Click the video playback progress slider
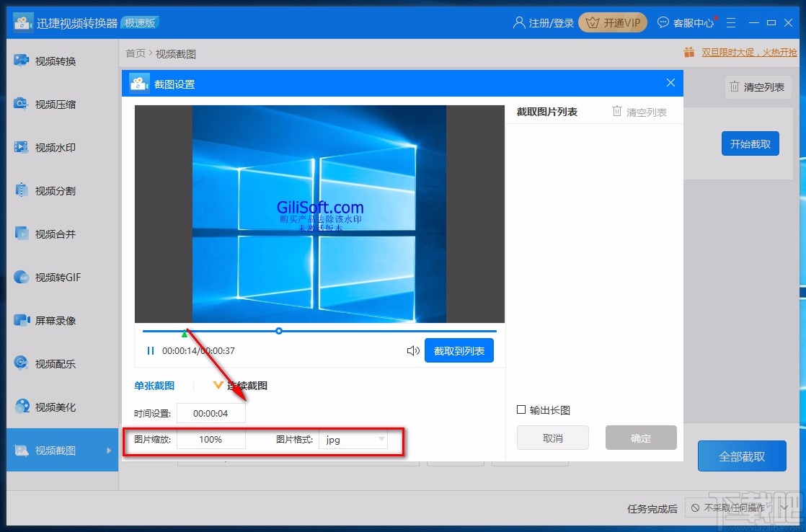This screenshot has width=806, height=532. tap(279, 331)
